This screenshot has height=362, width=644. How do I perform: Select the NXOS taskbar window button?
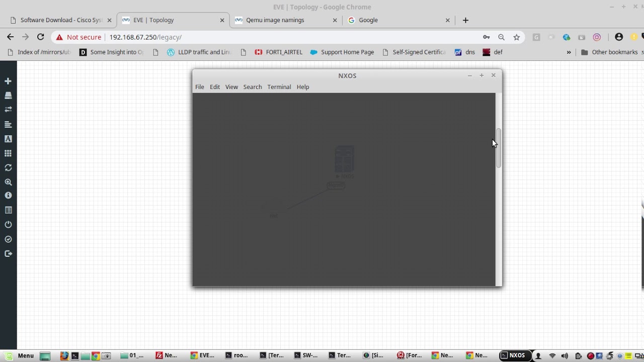pyautogui.click(x=515, y=355)
